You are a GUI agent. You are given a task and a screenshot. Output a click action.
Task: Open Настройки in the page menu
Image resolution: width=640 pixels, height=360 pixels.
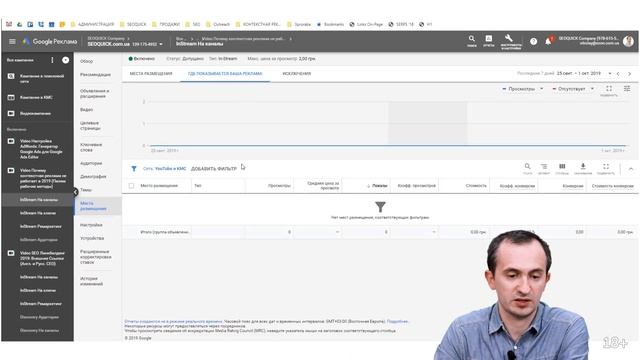click(91, 225)
